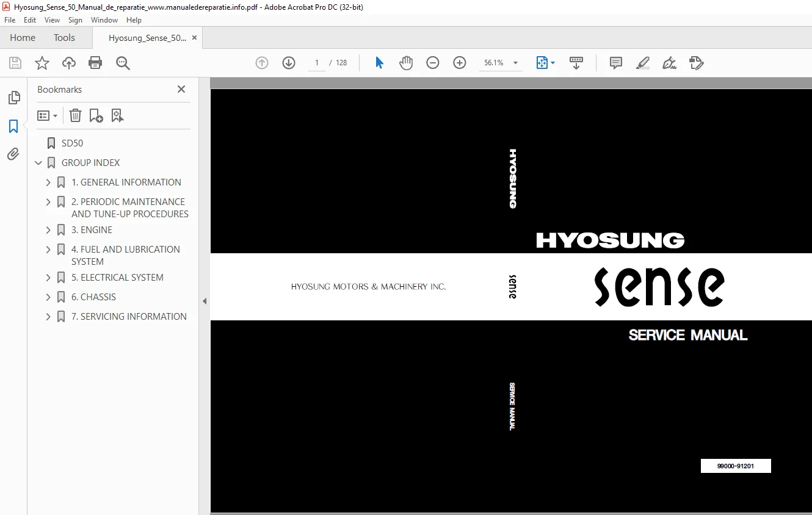Delete the selected bookmark with trash icon
812x515 pixels.
[x=75, y=115]
